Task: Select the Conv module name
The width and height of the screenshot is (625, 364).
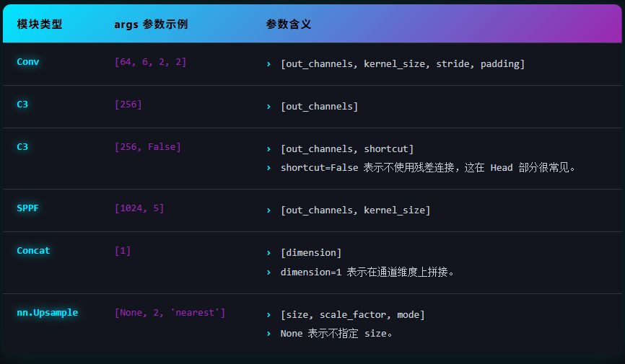Action: [x=28, y=62]
